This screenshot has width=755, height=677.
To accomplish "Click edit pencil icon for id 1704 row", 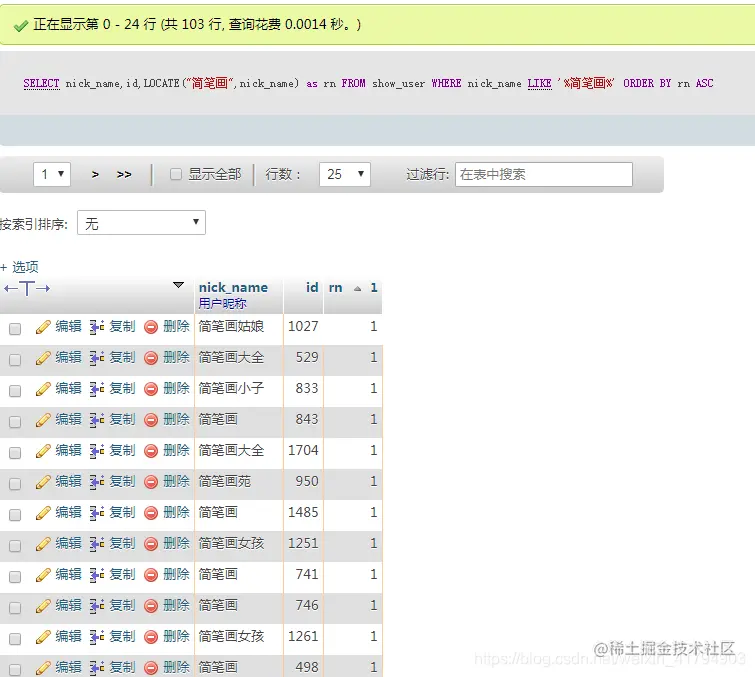I will tap(43, 451).
